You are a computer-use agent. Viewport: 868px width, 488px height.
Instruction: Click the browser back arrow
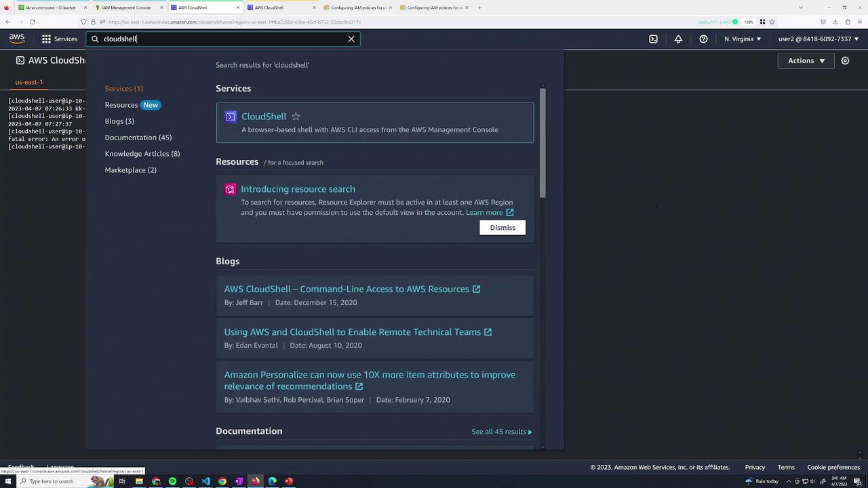point(7,22)
